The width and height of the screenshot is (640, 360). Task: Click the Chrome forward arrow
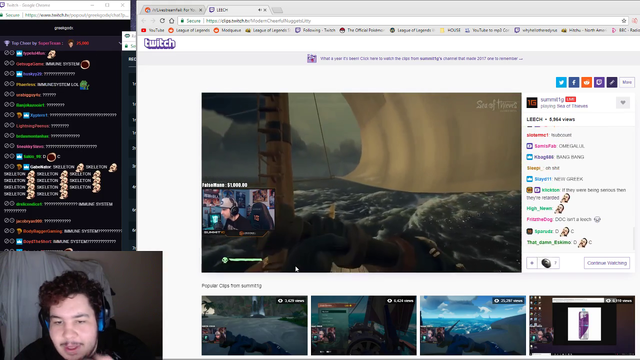click(x=153, y=21)
